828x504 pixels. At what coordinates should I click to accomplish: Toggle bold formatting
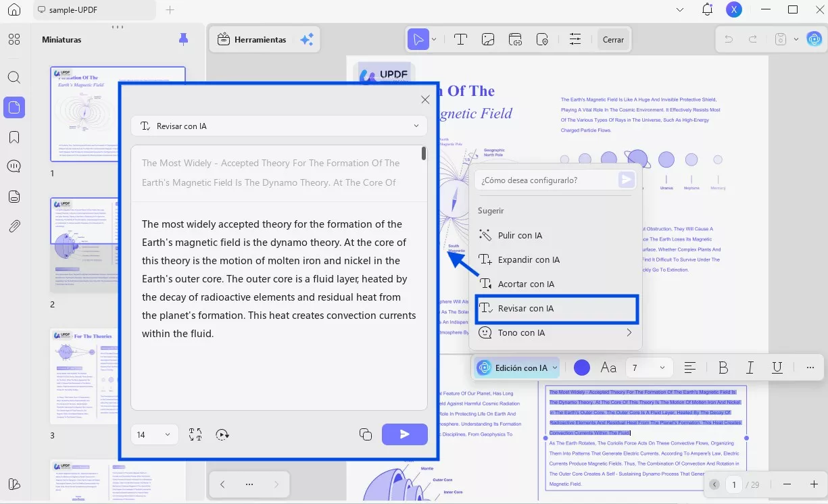723,368
